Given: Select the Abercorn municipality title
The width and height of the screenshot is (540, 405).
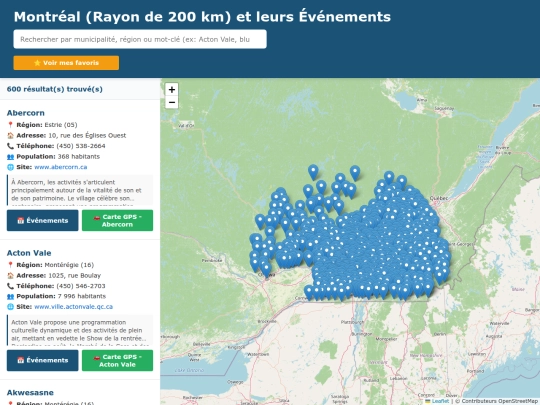Looking at the screenshot, I should pos(25,113).
